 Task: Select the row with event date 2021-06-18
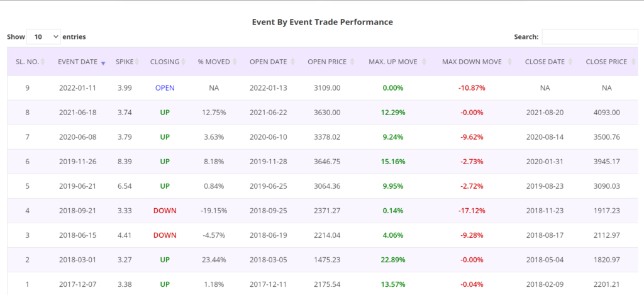pos(77,113)
